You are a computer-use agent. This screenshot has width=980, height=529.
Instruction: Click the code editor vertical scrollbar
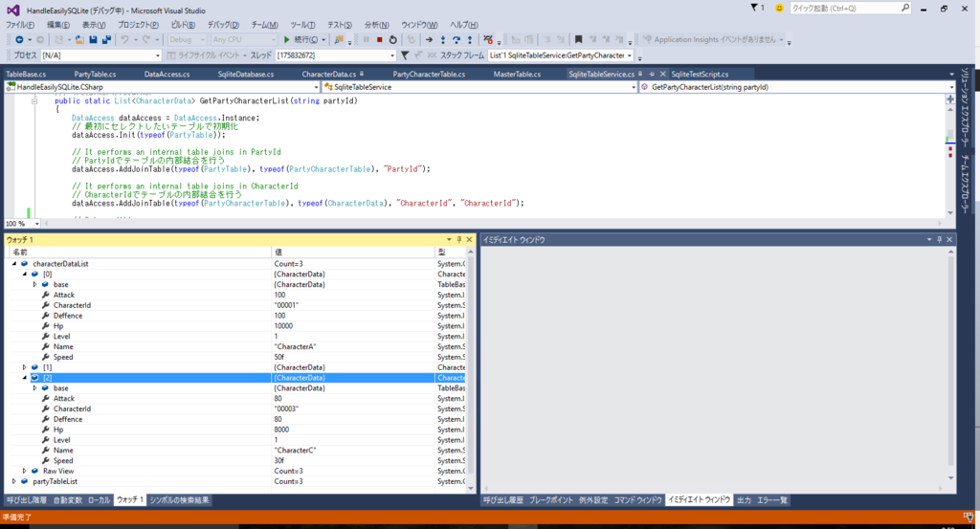click(x=950, y=159)
